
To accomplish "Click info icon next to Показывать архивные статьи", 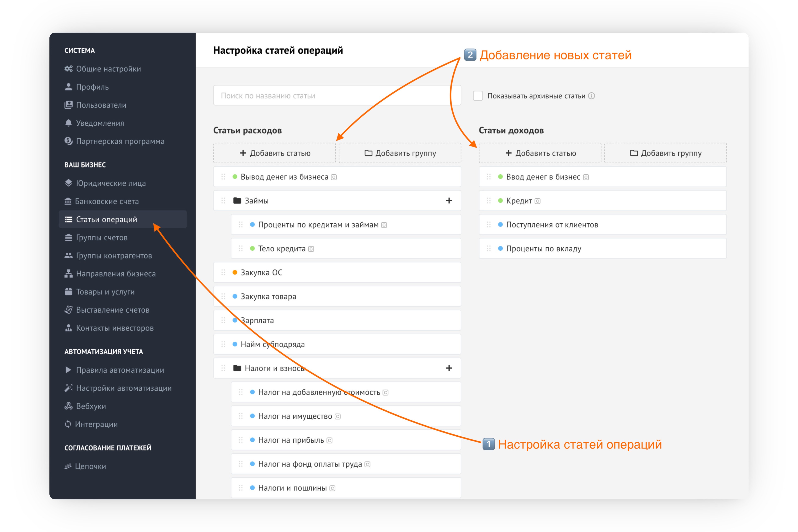I will 591,96.
